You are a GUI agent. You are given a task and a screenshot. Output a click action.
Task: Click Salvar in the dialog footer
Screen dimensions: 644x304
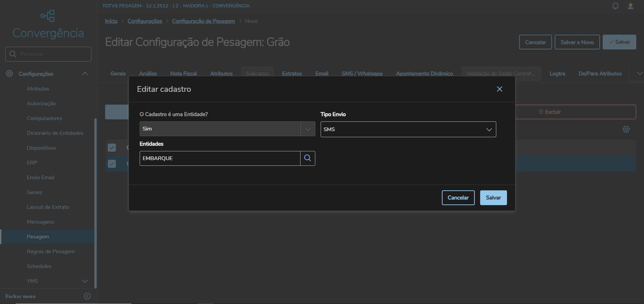click(x=493, y=198)
